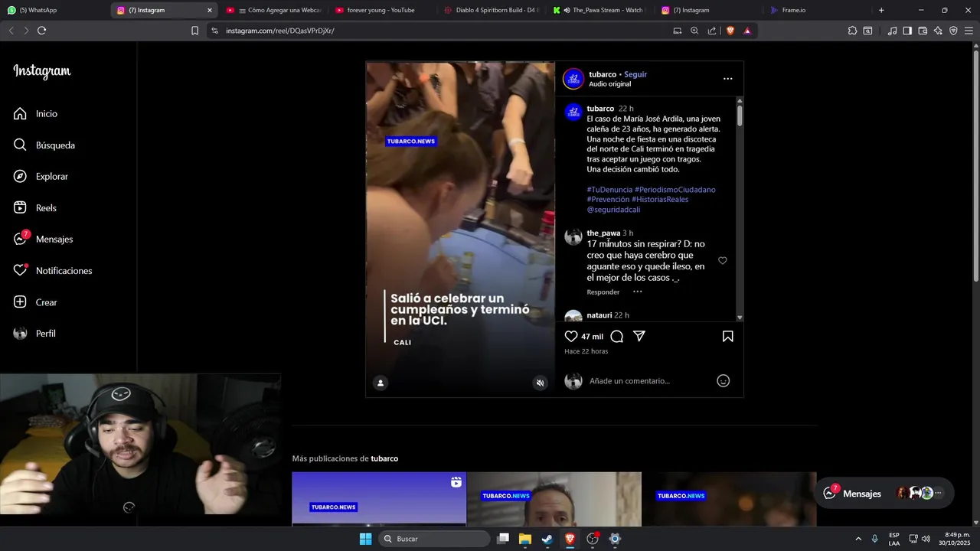Image resolution: width=980 pixels, height=551 pixels.
Task: Open the_pawa username in comments
Action: tap(603, 233)
